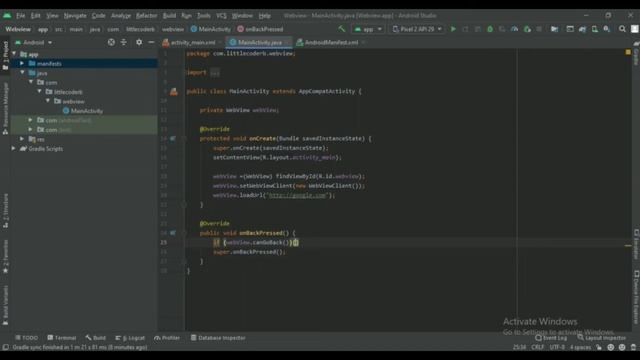Toggle the Gradle tool window side tab
640x360 pixels.
[x=636, y=53]
